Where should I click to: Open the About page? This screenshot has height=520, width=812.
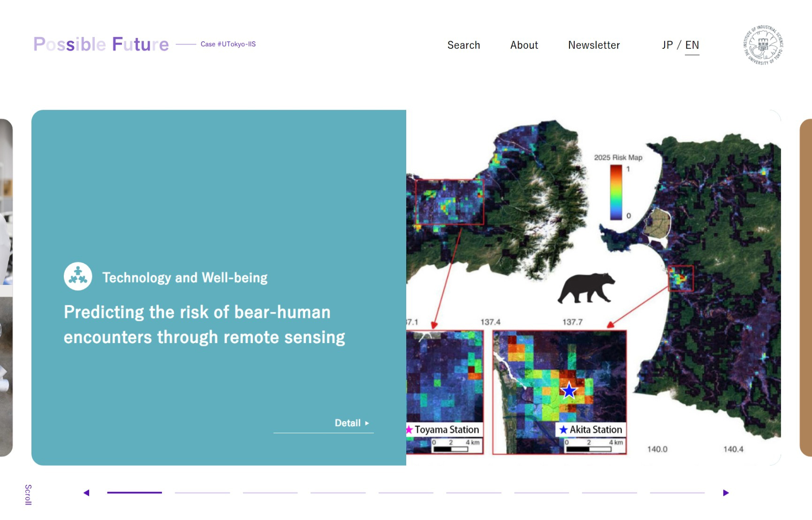[524, 45]
